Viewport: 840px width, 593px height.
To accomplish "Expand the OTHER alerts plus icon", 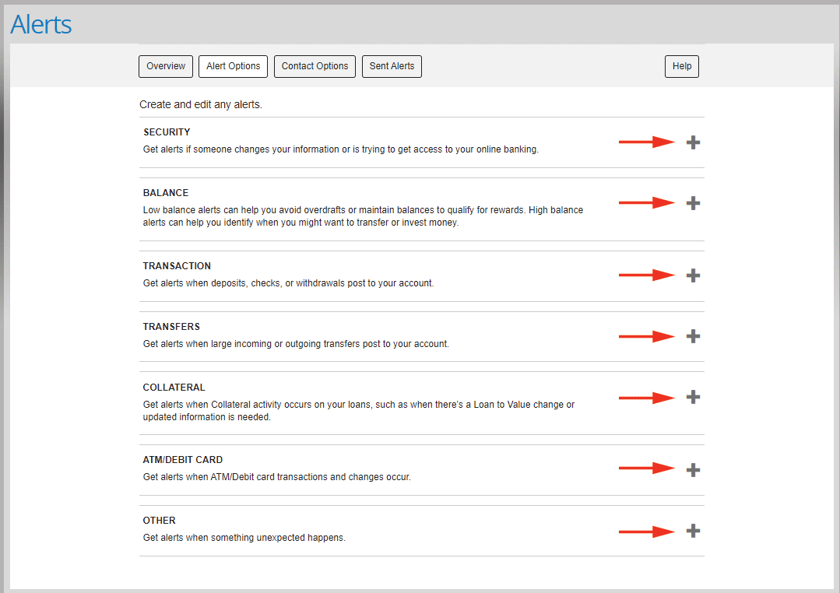I will coord(693,531).
